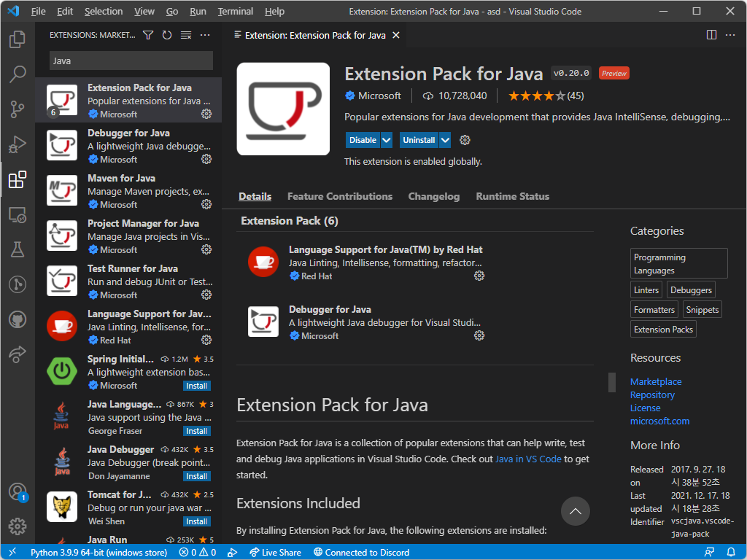Select Language Support for Java in sidebar
This screenshot has height=560, width=747.
pyautogui.click(x=128, y=326)
